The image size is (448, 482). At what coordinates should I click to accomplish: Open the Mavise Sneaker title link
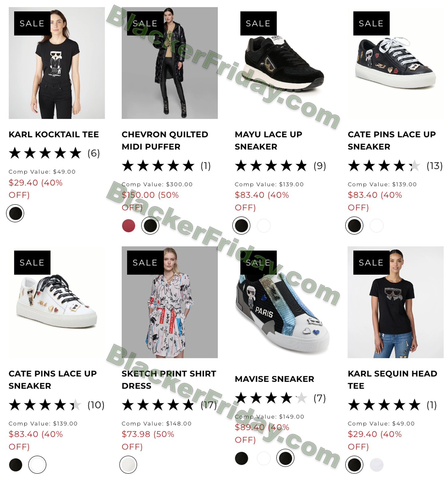(x=275, y=379)
